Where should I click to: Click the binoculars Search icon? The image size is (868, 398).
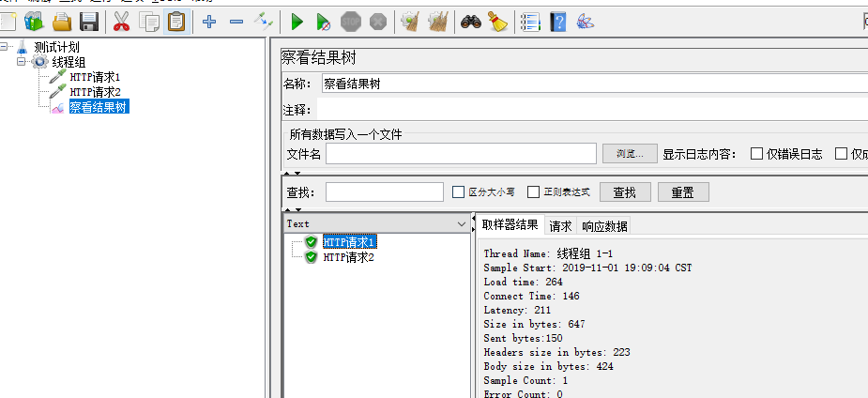point(471,21)
